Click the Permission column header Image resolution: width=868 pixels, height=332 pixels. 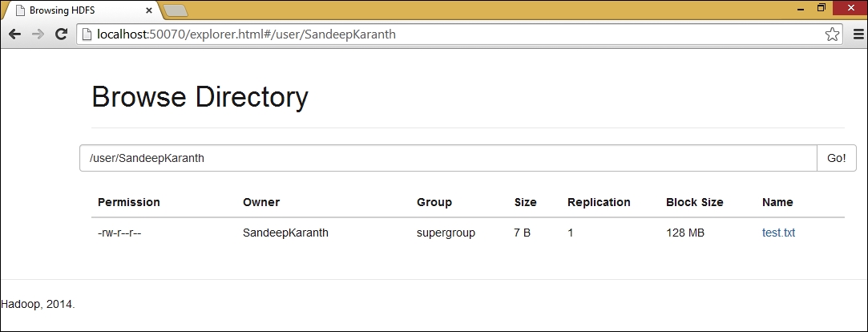click(129, 202)
